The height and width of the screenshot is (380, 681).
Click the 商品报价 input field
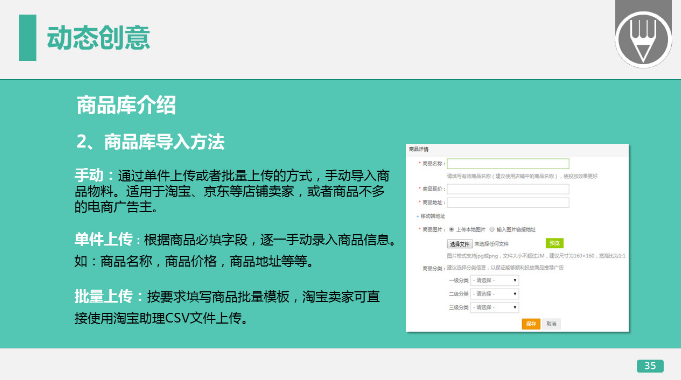(x=508, y=189)
